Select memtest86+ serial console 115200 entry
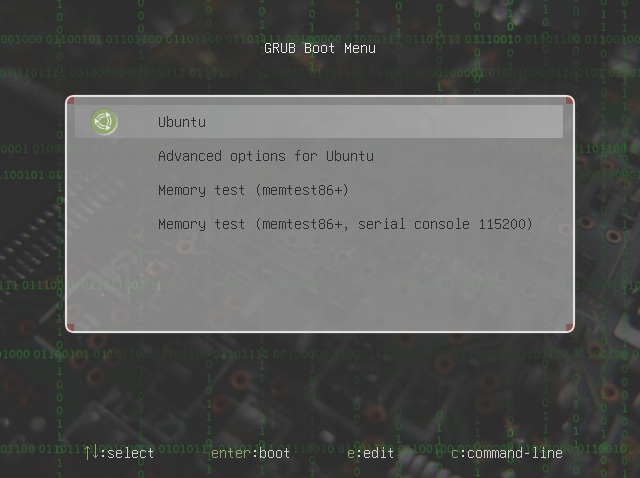 click(x=345, y=224)
